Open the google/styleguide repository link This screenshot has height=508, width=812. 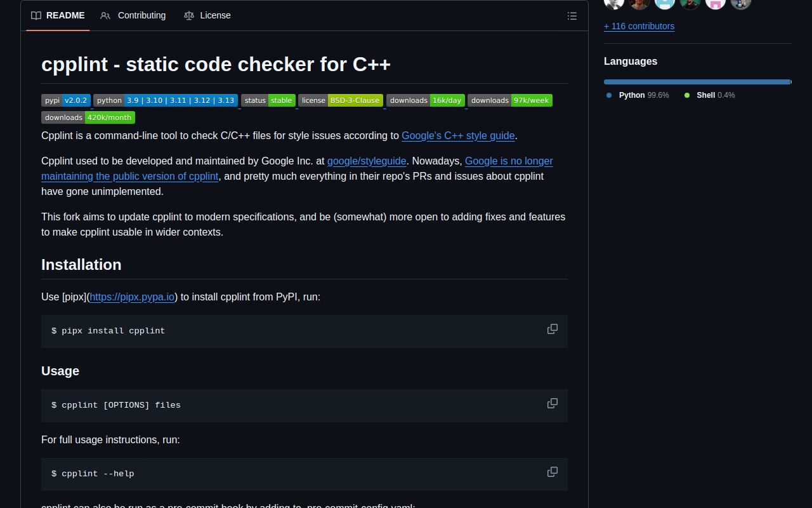tap(367, 161)
